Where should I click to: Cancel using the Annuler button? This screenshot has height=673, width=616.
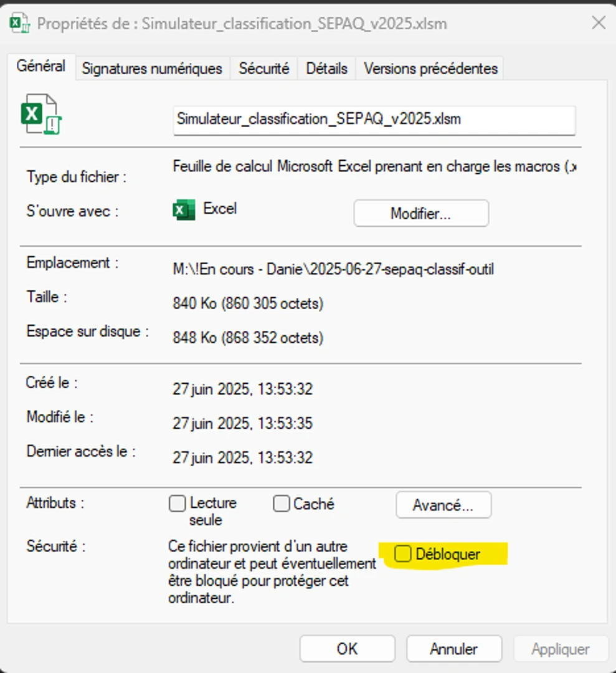click(x=453, y=649)
